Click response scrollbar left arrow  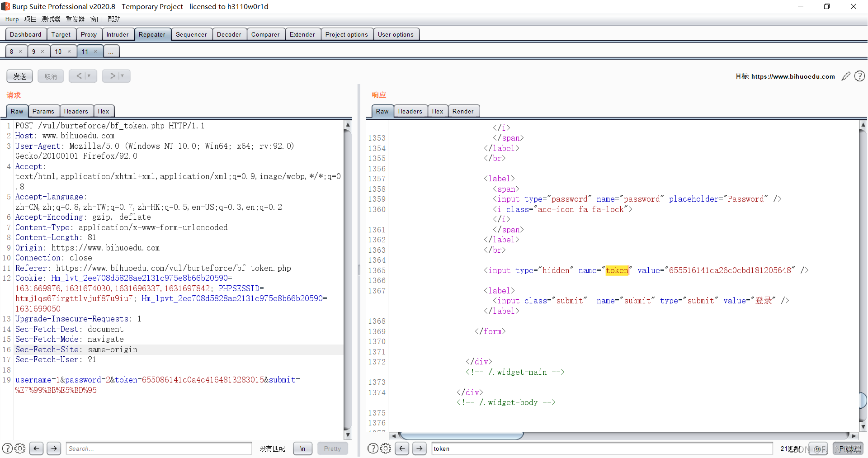coord(394,436)
